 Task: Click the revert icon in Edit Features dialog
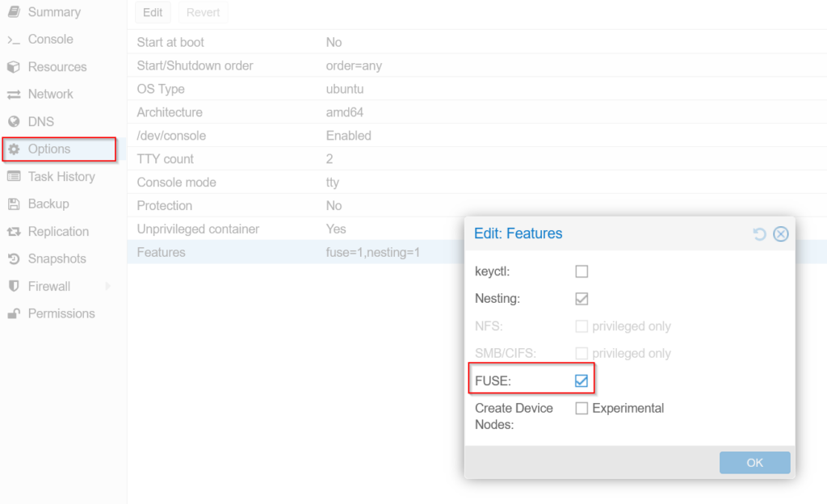click(758, 234)
